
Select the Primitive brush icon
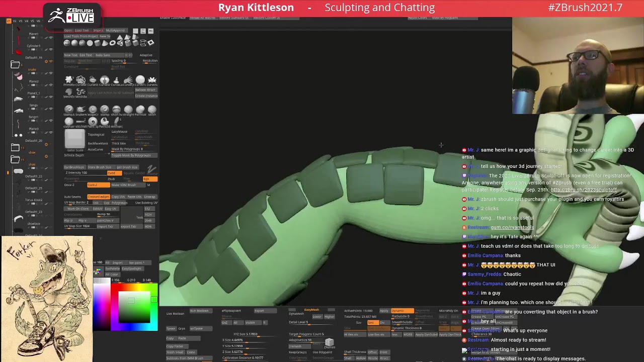click(69, 80)
